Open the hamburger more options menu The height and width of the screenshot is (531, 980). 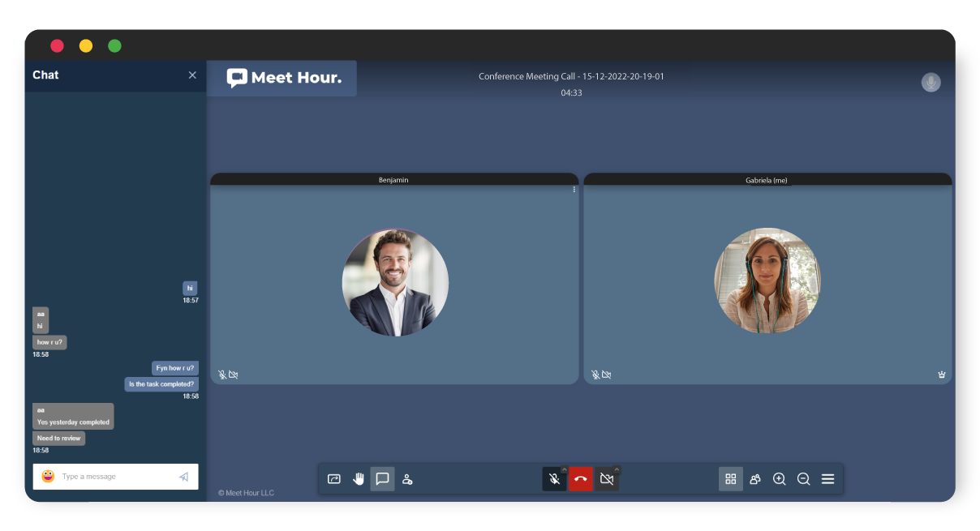(827, 479)
